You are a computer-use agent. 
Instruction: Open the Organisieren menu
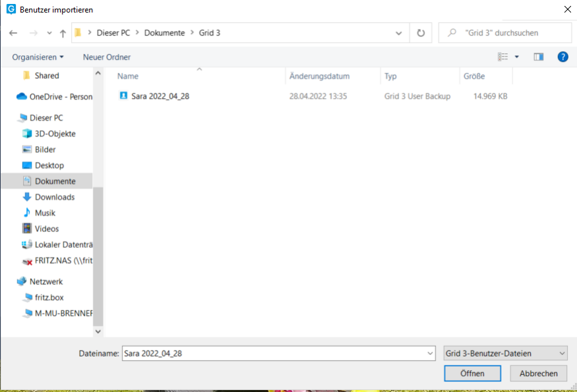tap(38, 57)
